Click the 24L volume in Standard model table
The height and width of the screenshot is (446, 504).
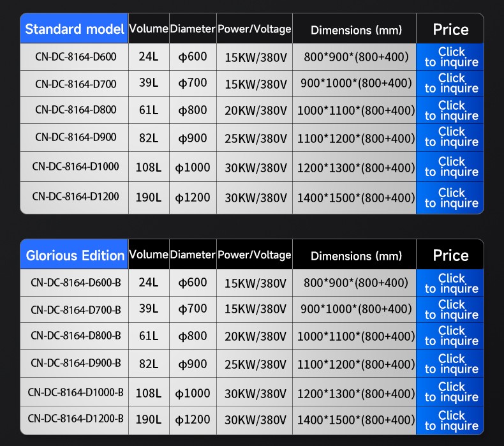149,57
